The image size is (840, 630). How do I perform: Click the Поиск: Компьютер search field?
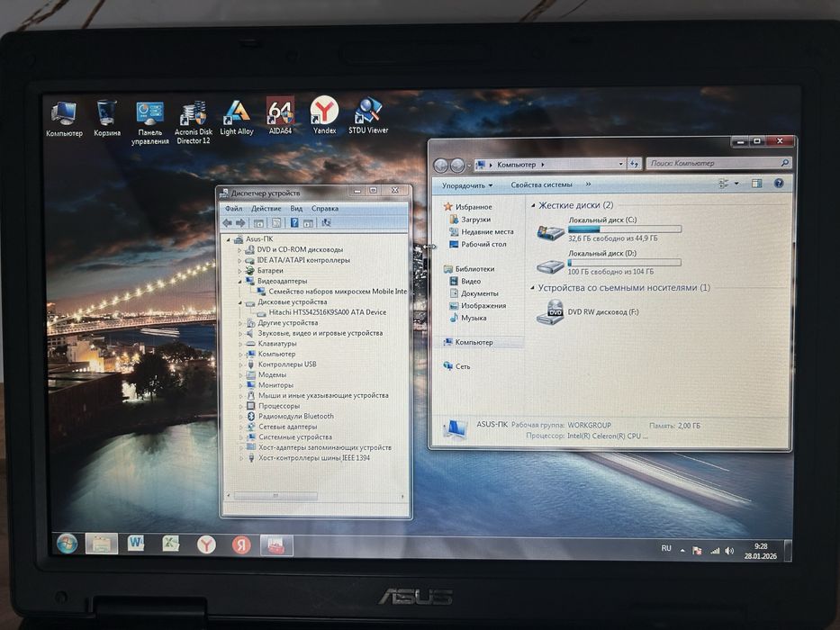[x=718, y=163]
